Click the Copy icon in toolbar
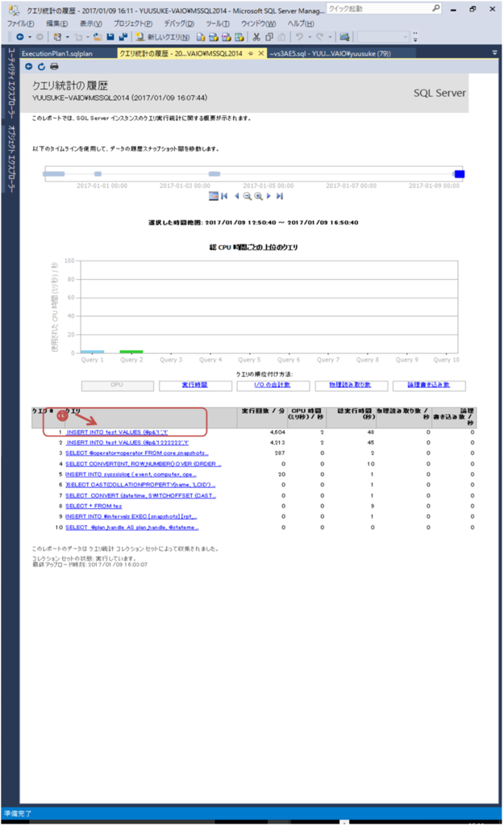504x826 pixels. (269, 37)
